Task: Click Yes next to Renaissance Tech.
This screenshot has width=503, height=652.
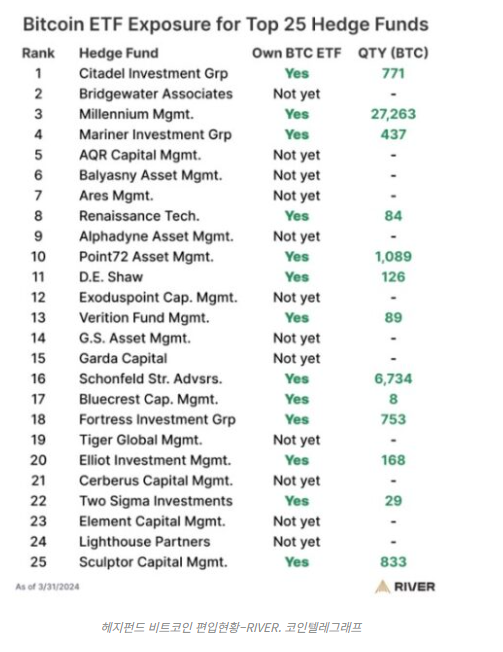Action: tap(297, 216)
